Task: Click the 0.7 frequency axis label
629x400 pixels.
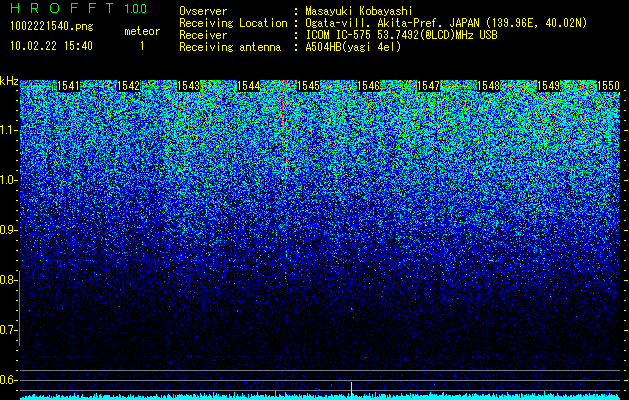Action: tap(8, 330)
